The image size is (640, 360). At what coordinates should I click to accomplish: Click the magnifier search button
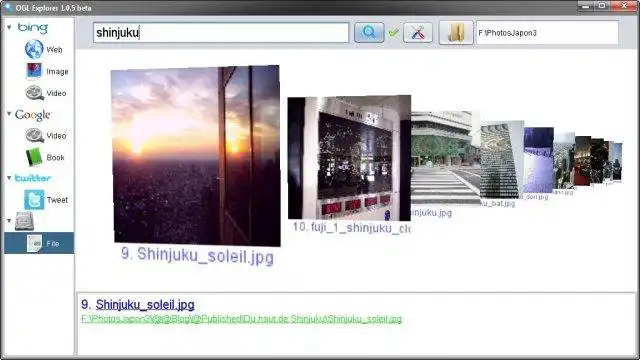point(369,33)
